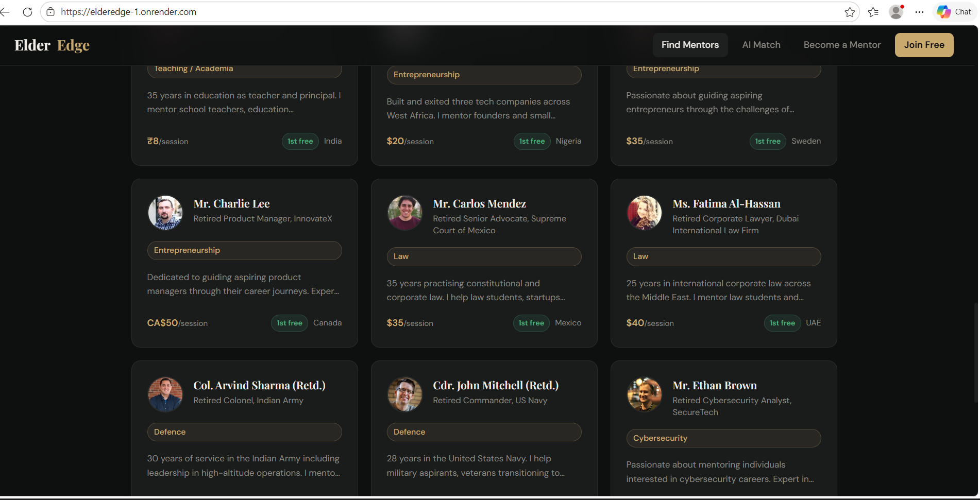
Task: Click the UAE country label
Action: coord(814,323)
